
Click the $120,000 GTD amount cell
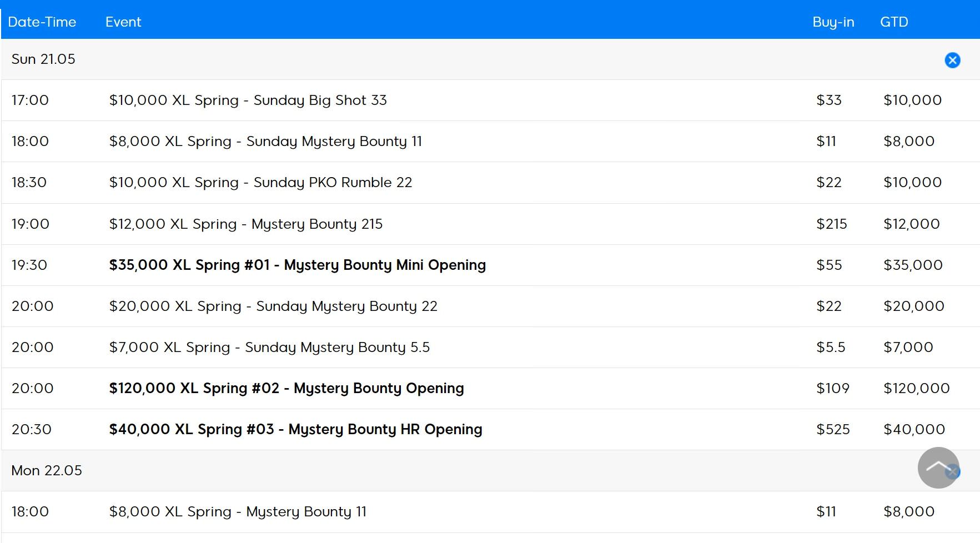tap(916, 389)
